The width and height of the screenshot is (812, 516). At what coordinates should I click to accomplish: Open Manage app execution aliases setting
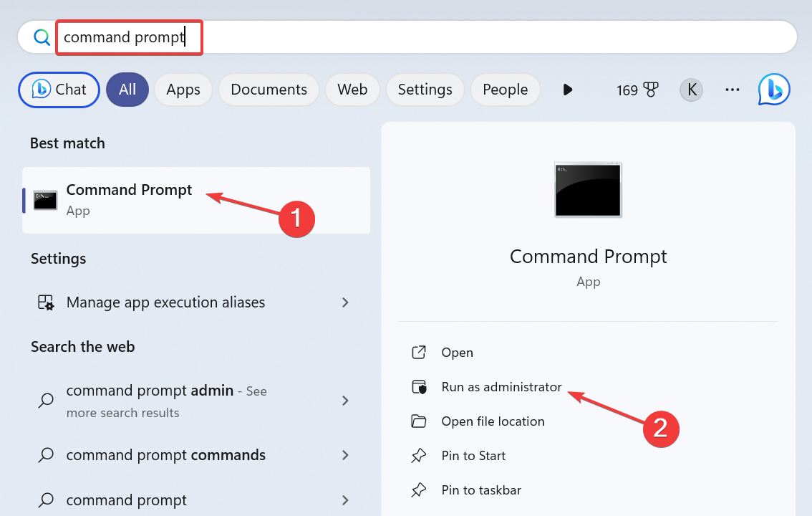tap(196, 302)
